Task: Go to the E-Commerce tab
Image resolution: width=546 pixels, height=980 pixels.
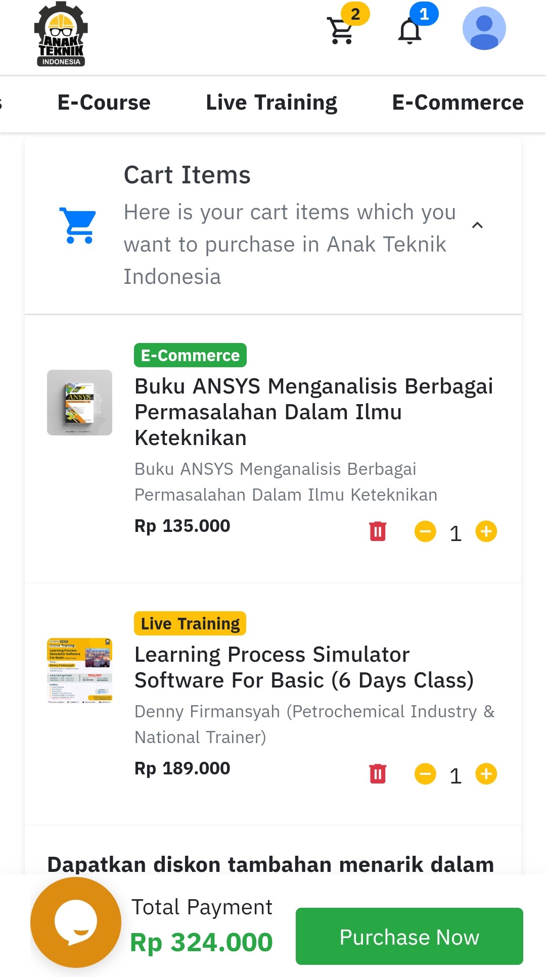Action: pyautogui.click(x=458, y=103)
